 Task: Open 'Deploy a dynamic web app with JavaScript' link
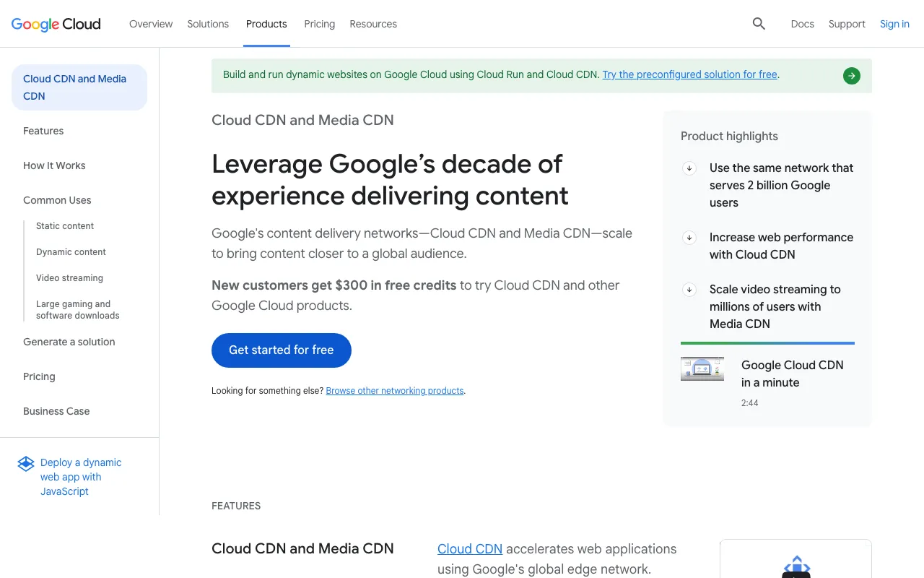pos(81,477)
